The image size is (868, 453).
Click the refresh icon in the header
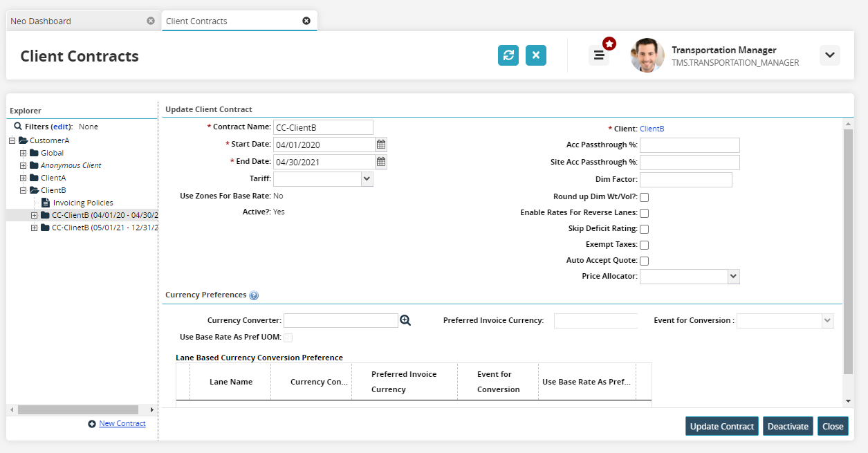[x=508, y=55]
